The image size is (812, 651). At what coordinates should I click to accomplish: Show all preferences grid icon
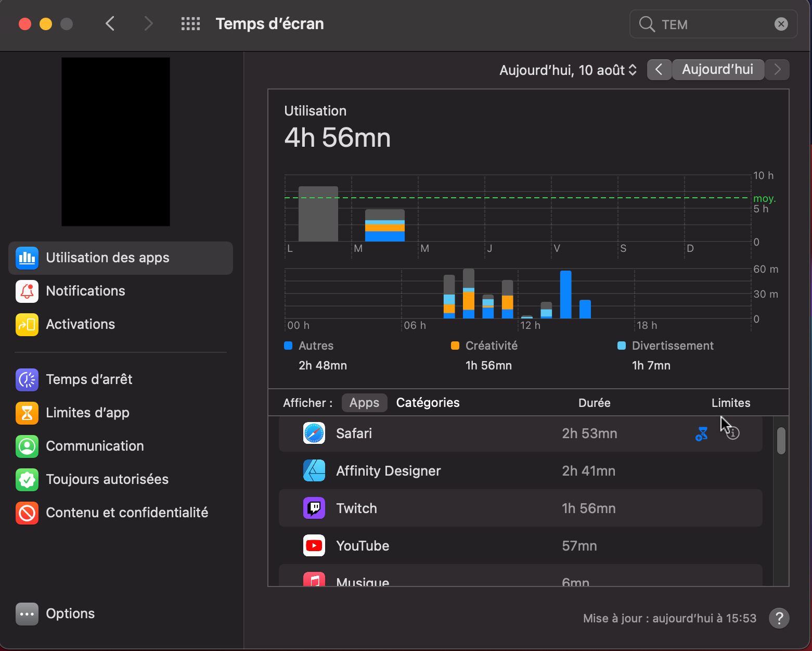coord(190,24)
